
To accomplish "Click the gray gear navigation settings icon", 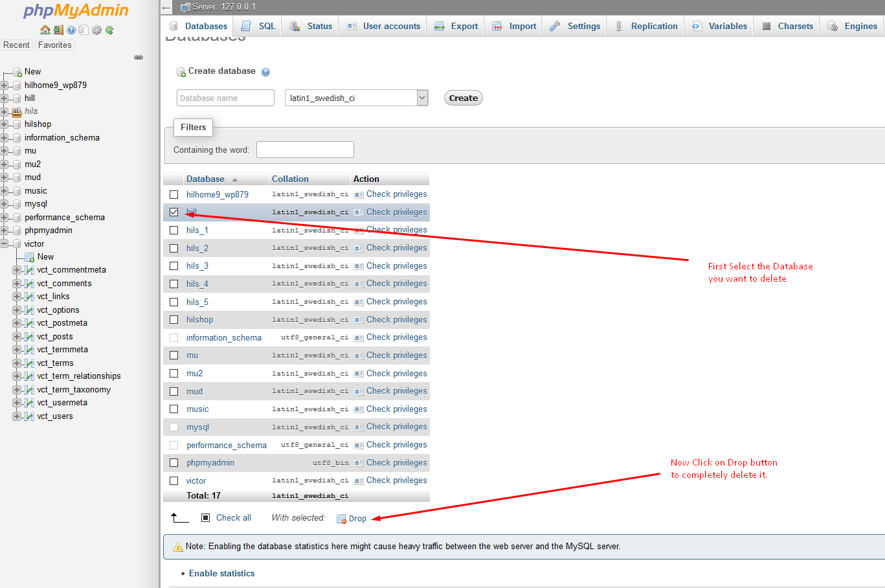I will pos(96,30).
